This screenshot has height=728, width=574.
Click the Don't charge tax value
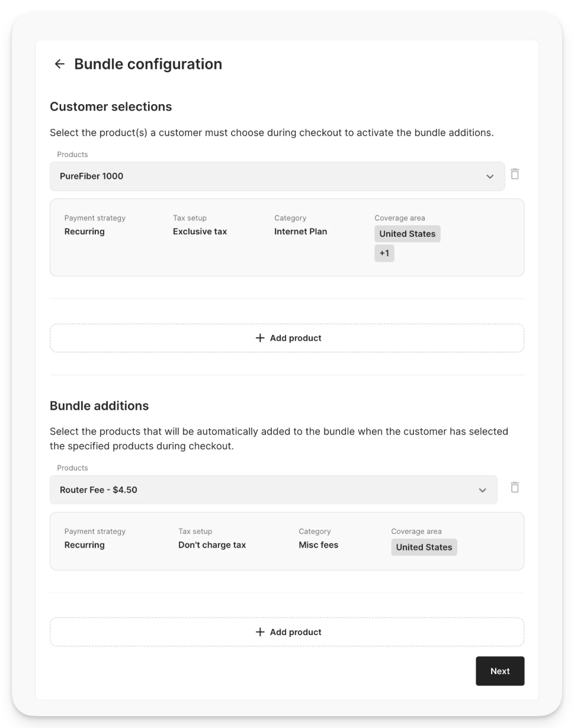(212, 545)
